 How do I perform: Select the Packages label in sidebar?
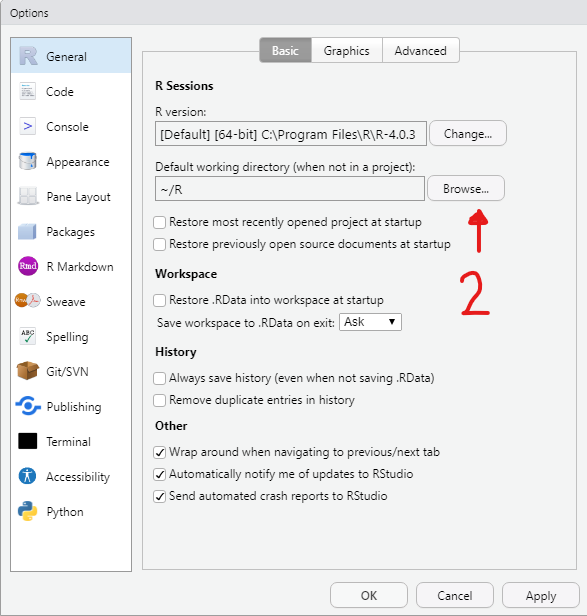pyautogui.click(x=70, y=232)
